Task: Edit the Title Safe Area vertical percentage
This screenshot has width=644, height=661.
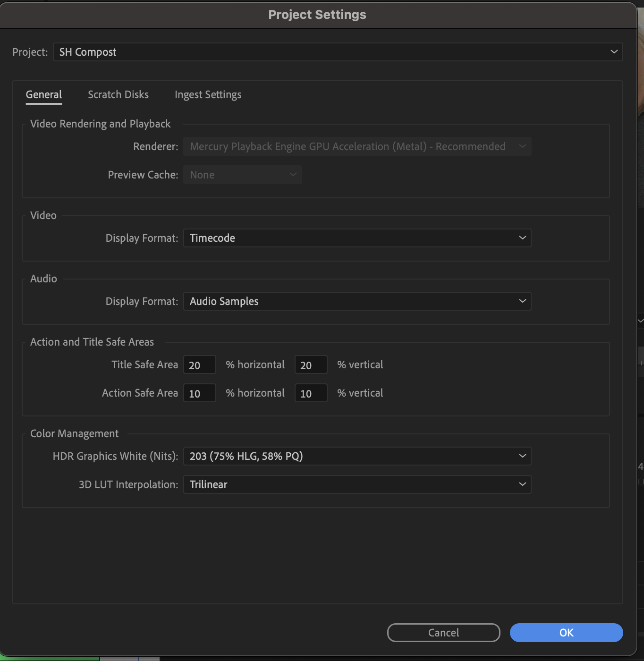Action: (311, 364)
